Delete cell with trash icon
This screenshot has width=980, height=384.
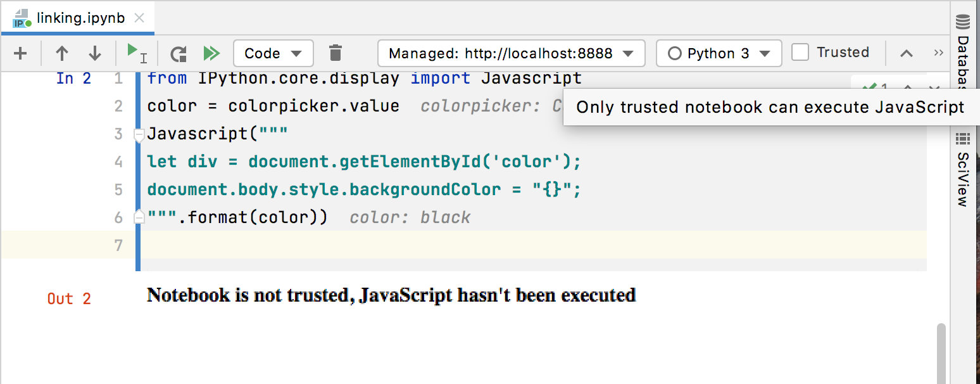pyautogui.click(x=336, y=53)
